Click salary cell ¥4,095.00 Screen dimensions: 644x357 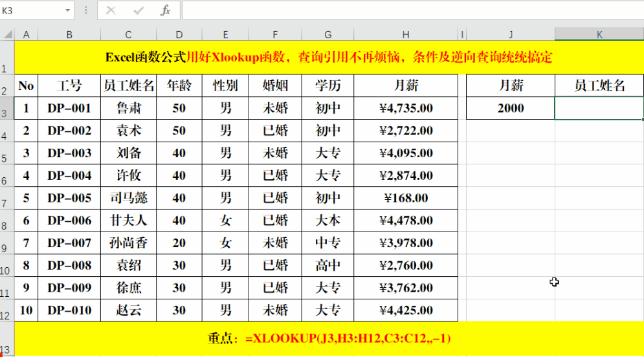(406, 153)
